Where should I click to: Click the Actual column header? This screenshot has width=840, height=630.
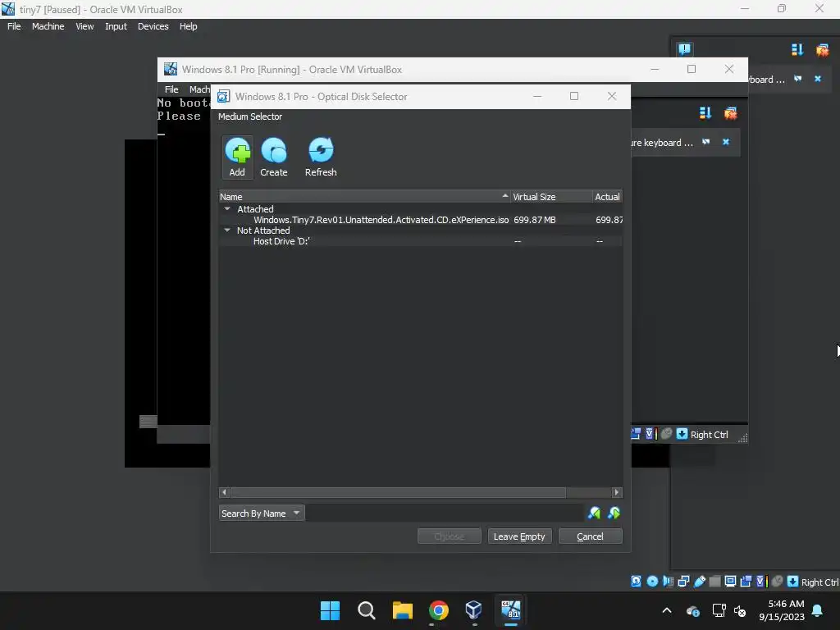point(608,197)
